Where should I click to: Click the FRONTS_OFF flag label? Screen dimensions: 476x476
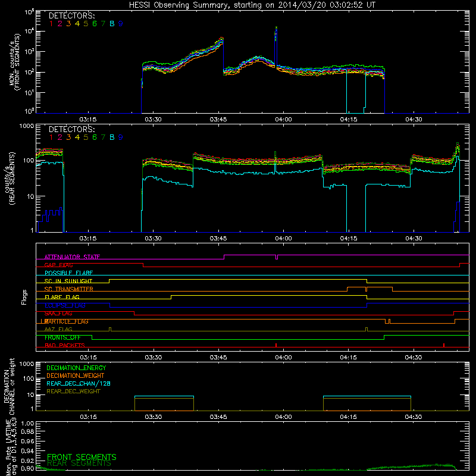[x=62, y=337]
